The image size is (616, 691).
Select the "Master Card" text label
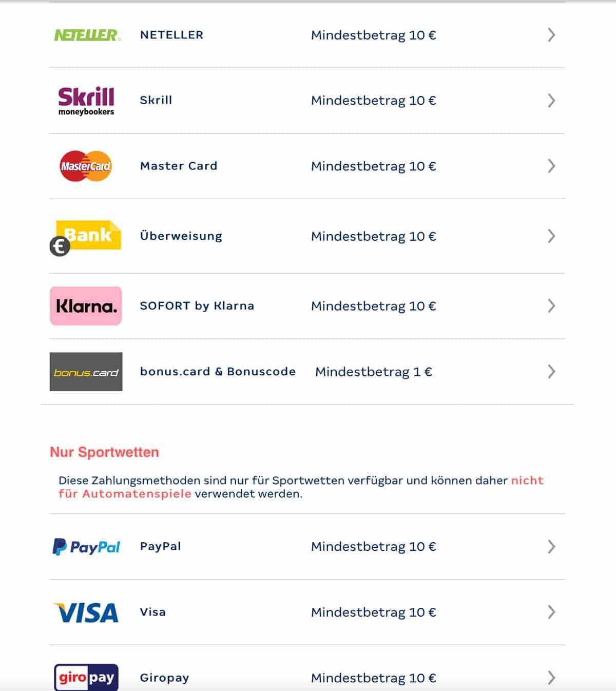[179, 166]
